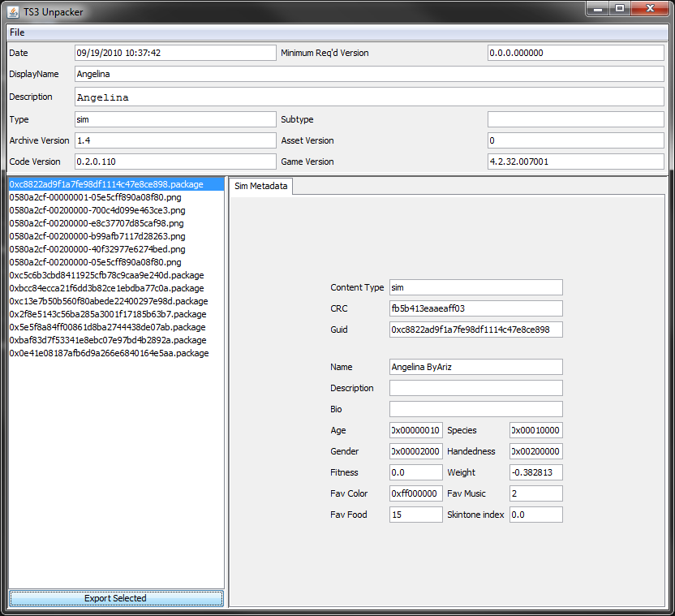Click the empty Description field in Sim Metadata
This screenshot has width=675, height=616.
476,388
